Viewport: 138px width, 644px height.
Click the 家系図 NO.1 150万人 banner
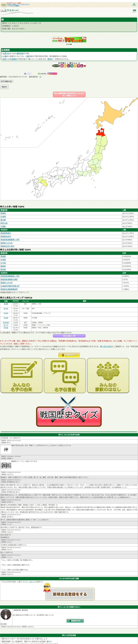point(69,39)
